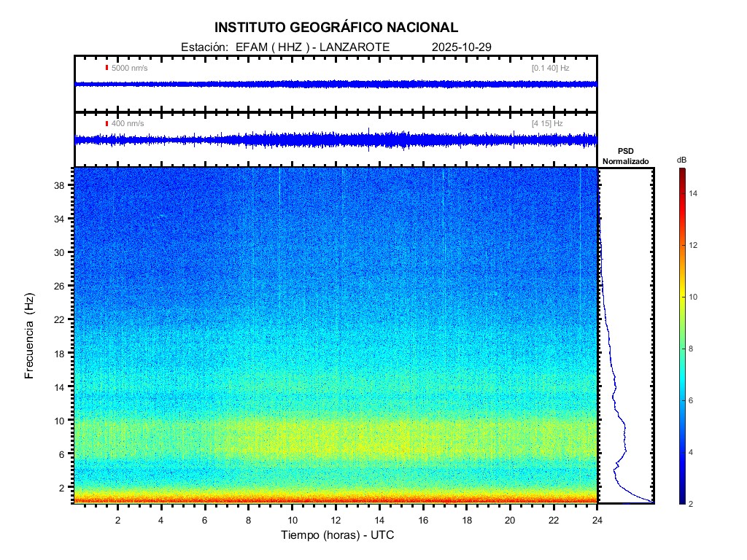Click the [4 15] Hz filter label
This screenshot has width=747, height=560.
pyautogui.click(x=547, y=123)
